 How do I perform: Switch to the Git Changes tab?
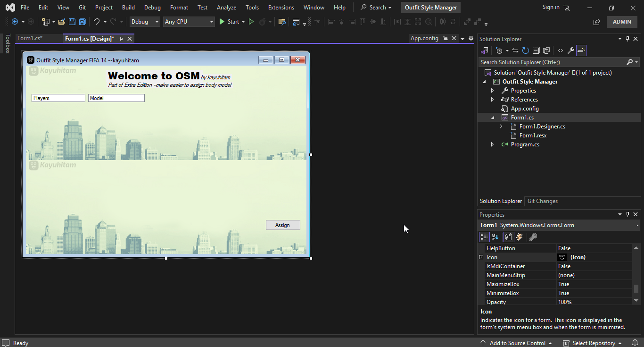(543, 201)
